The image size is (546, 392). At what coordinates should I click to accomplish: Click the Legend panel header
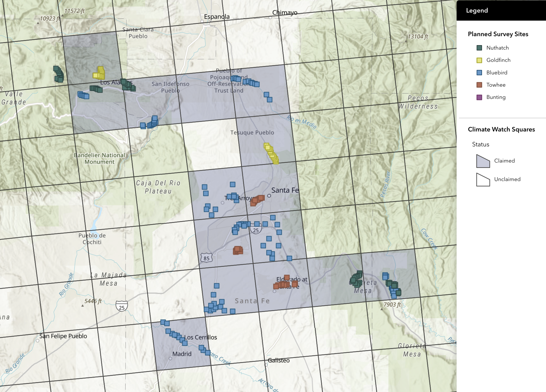[x=501, y=10]
